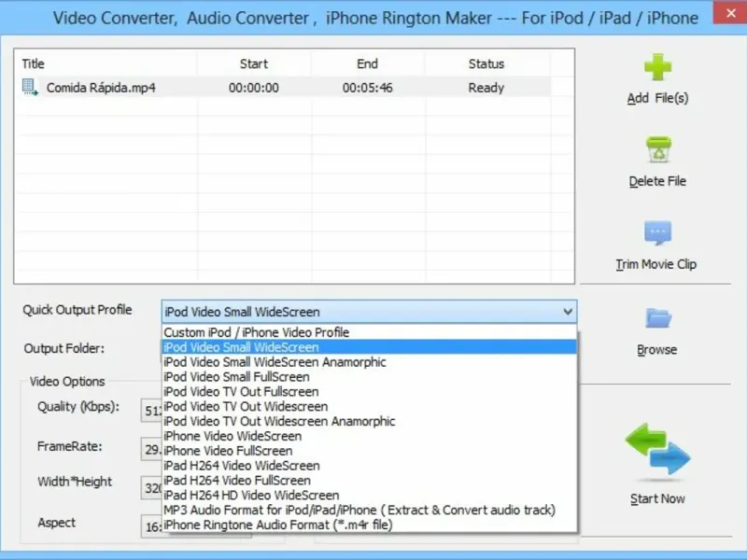Select Custom iPod / iPhone Video Profile

(369, 332)
